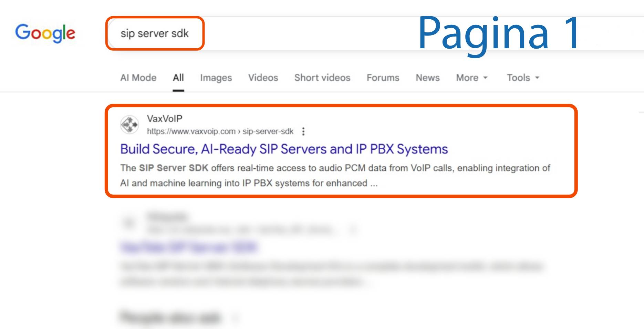Open three-dot menu beside vaxvoip.com URL
644x329 pixels.
(x=303, y=131)
